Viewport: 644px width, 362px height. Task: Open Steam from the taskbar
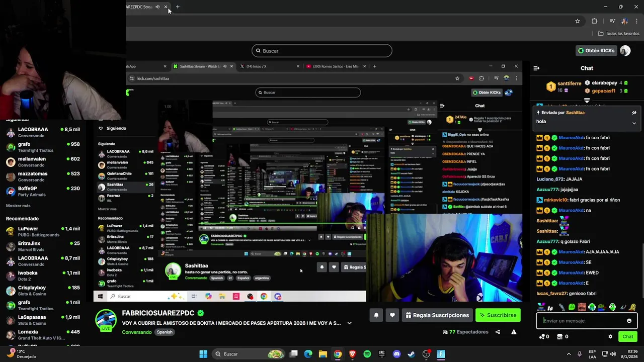pos(411,354)
